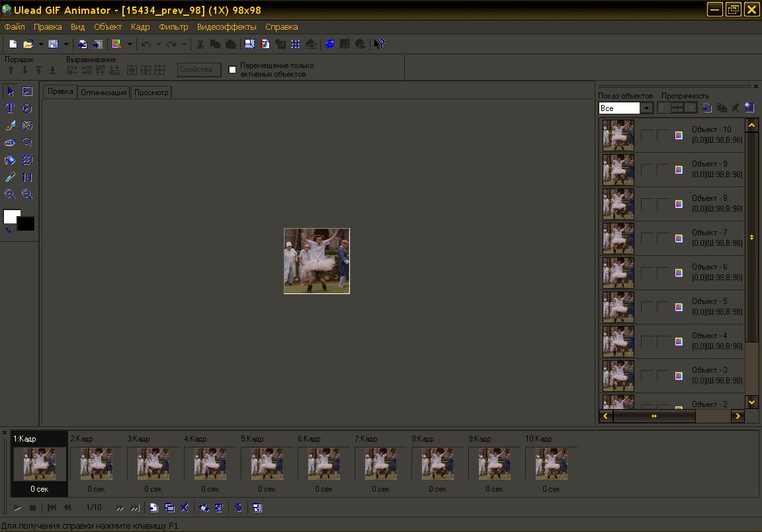Pick the Eyedropper tool

[10, 177]
